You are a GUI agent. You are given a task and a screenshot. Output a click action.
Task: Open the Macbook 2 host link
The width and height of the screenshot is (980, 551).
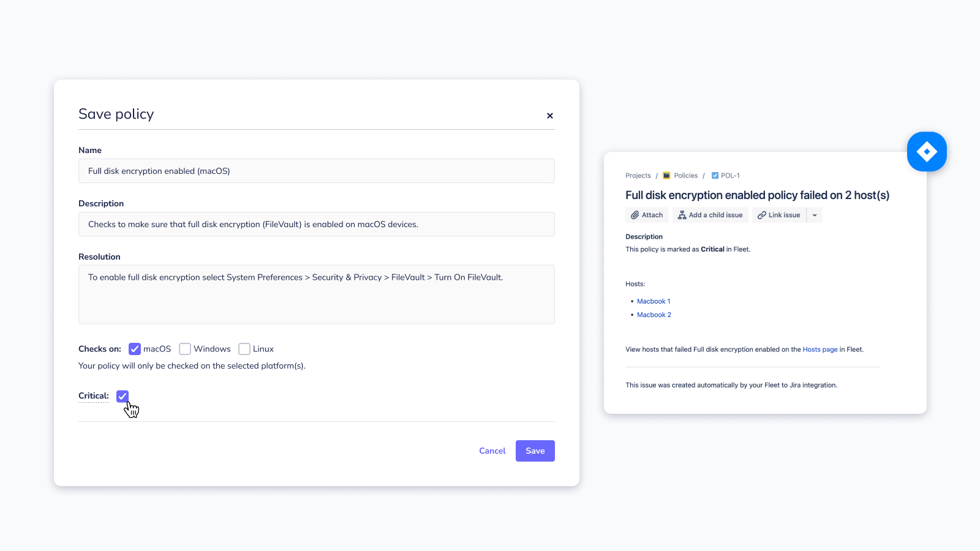[x=654, y=315]
